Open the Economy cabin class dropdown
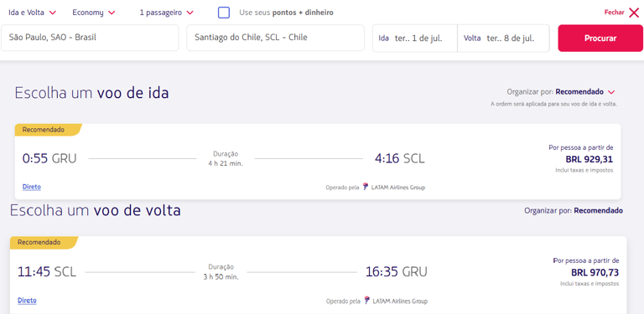 point(94,13)
